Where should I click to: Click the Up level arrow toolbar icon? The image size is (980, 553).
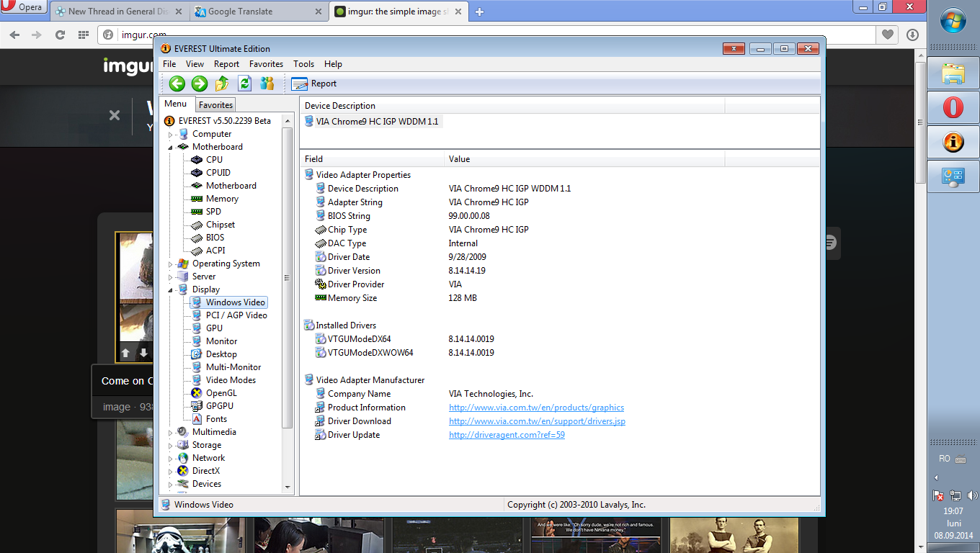[222, 84]
